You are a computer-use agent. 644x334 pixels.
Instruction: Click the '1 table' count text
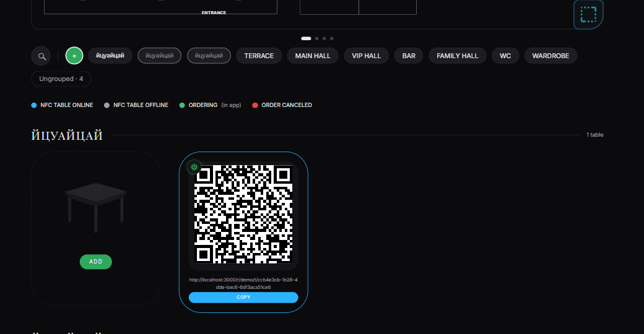point(594,135)
